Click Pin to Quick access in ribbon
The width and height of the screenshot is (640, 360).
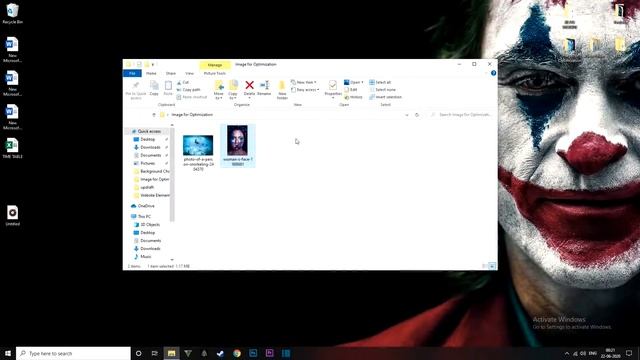point(136,90)
